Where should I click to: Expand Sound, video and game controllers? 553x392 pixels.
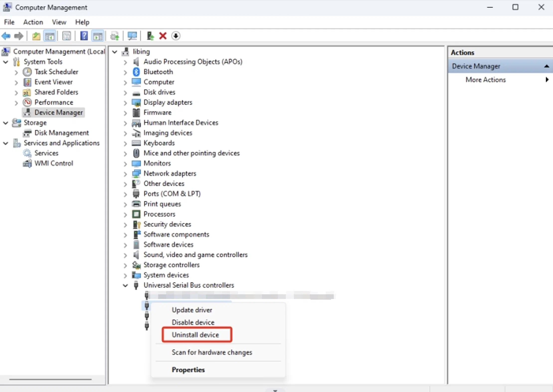pyautogui.click(x=125, y=255)
